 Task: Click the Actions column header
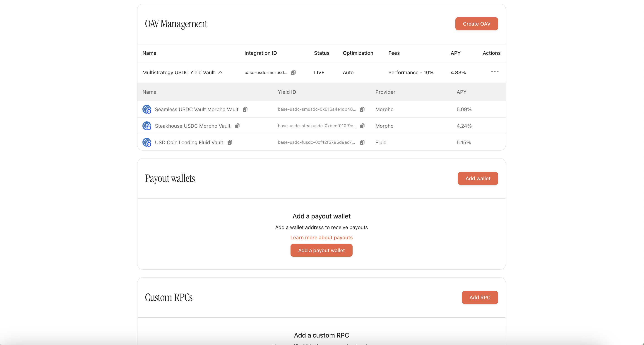coord(492,53)
